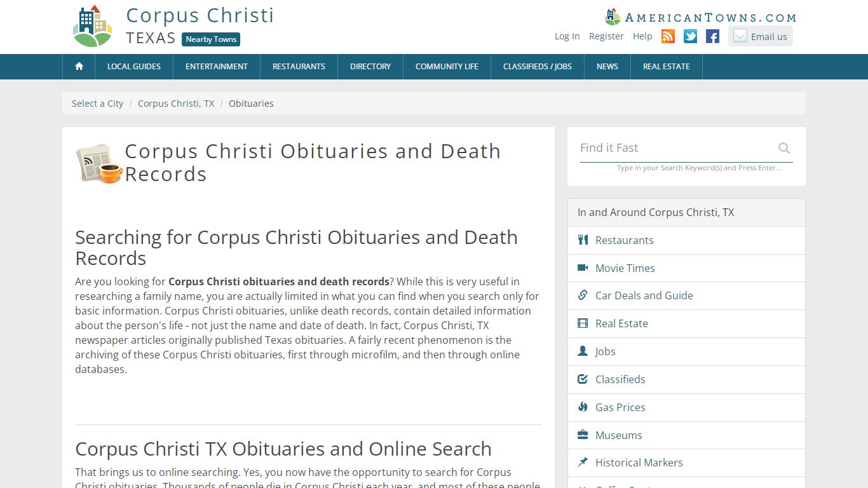Open the Classifieds / Jobs menu

(538, 66)
